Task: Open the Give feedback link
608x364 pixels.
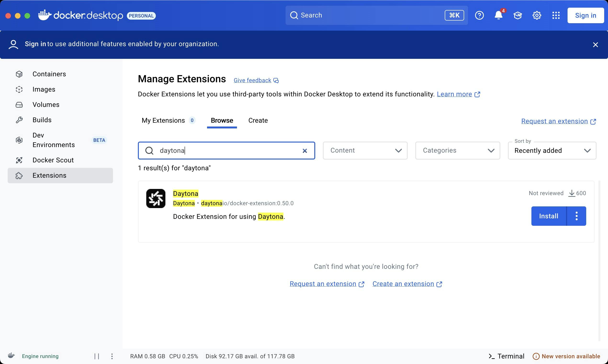Action: coord(252,80)
